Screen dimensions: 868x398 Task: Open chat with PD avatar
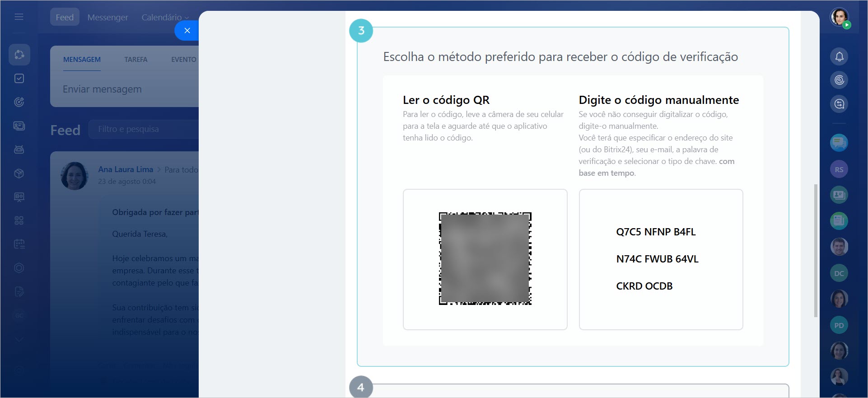(839, 325)
